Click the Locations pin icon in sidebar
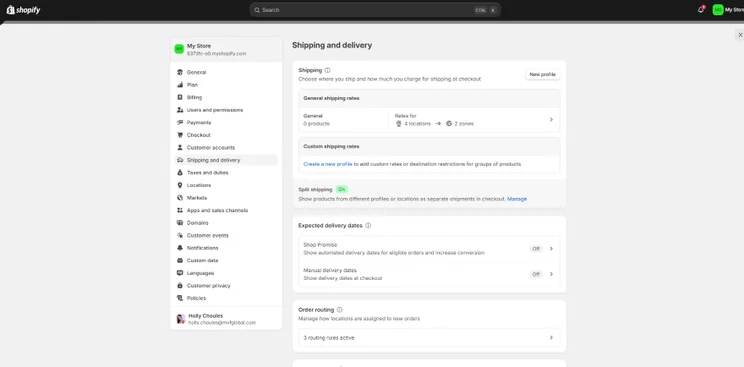 180,185
